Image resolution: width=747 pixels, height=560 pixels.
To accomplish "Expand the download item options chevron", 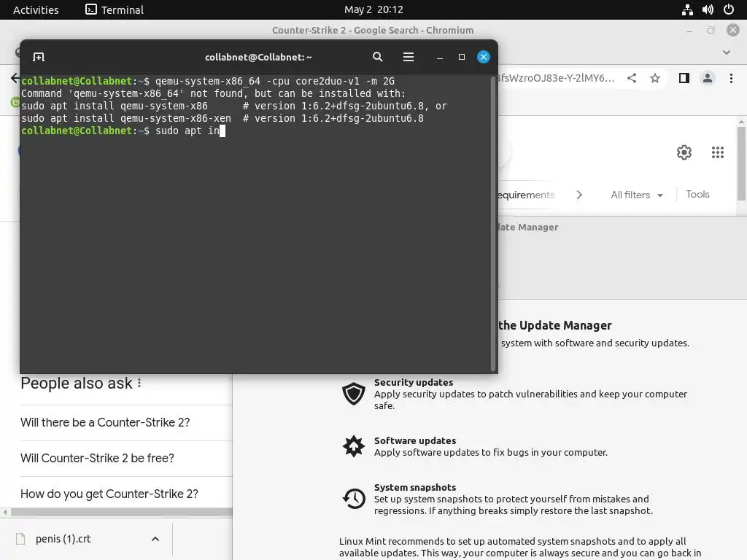I will (155, 539).
